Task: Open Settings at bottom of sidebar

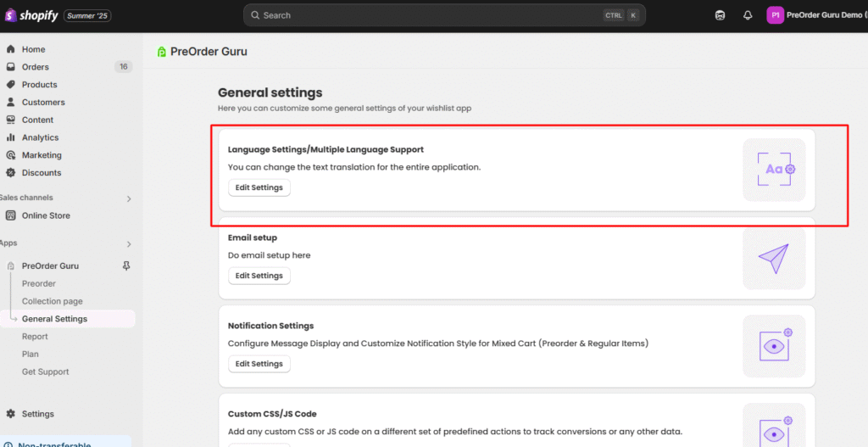Action: pos(37,414)
